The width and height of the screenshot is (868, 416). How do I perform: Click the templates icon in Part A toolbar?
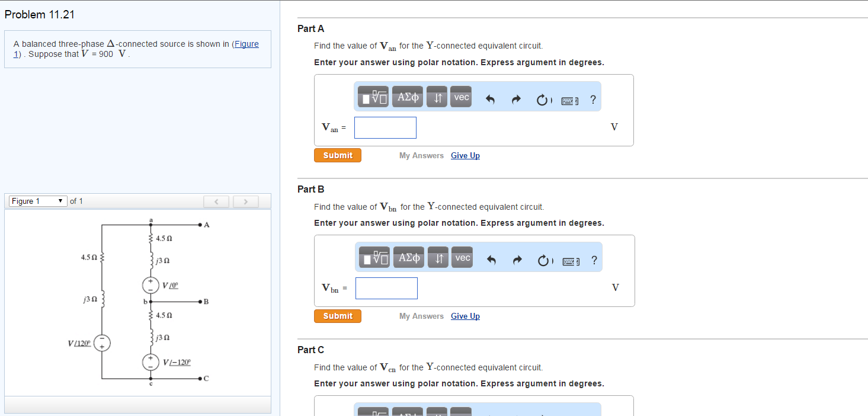[374, 97]
